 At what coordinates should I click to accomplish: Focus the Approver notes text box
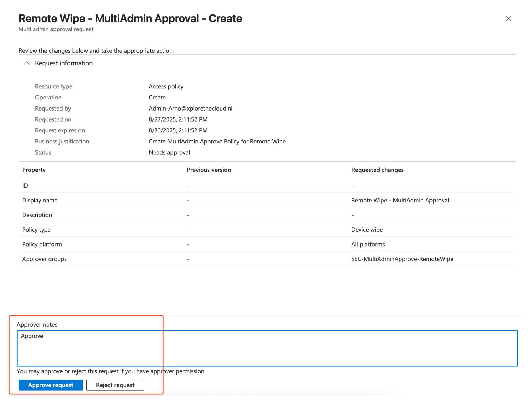(x=267, y=348)
